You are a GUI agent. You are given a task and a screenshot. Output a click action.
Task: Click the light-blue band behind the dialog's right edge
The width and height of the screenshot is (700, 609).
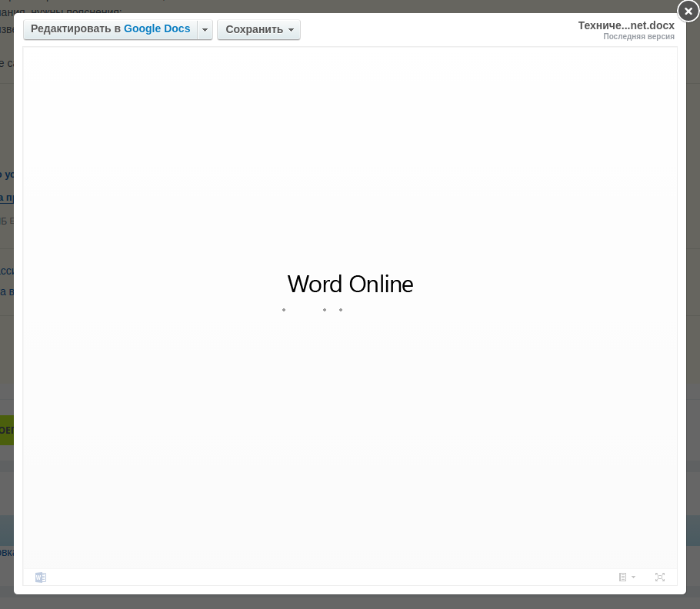coord(693,531)
